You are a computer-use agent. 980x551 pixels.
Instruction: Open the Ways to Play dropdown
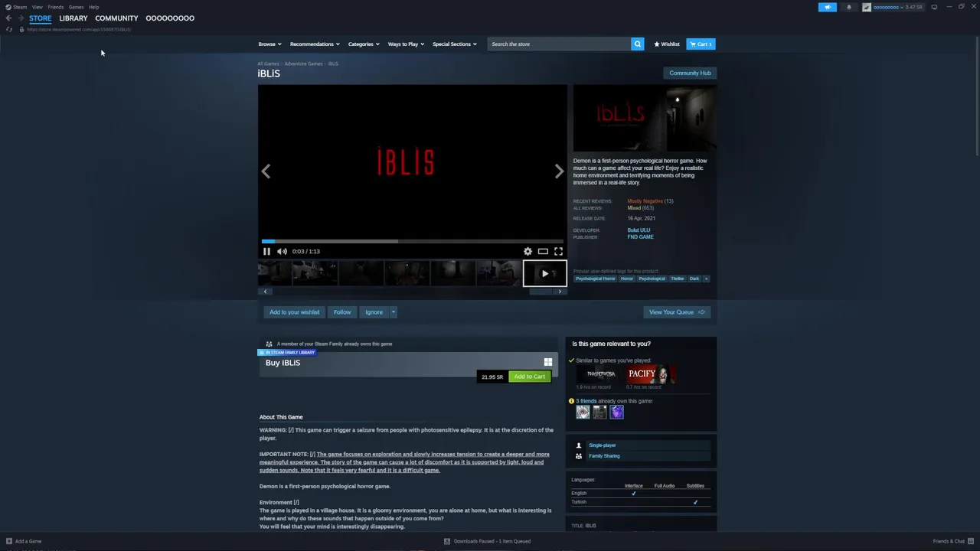[406, 44]
